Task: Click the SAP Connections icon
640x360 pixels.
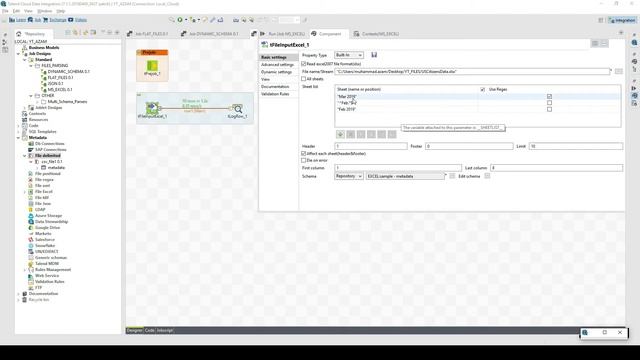Action: point(31,150)
